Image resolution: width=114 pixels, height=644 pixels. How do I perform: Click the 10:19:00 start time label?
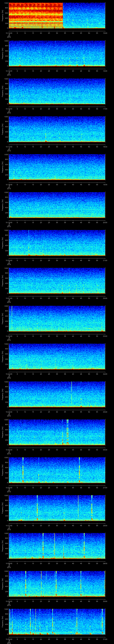[x=9, y=223]
